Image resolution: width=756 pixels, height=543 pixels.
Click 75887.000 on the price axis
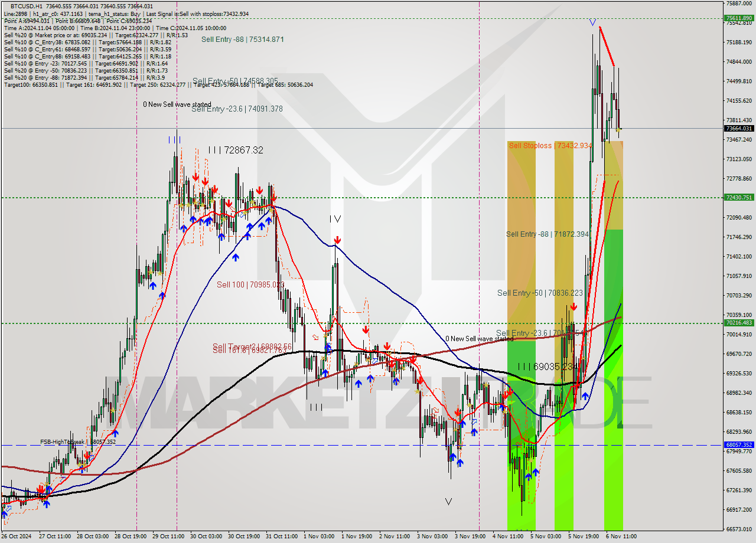click(739, 4)
